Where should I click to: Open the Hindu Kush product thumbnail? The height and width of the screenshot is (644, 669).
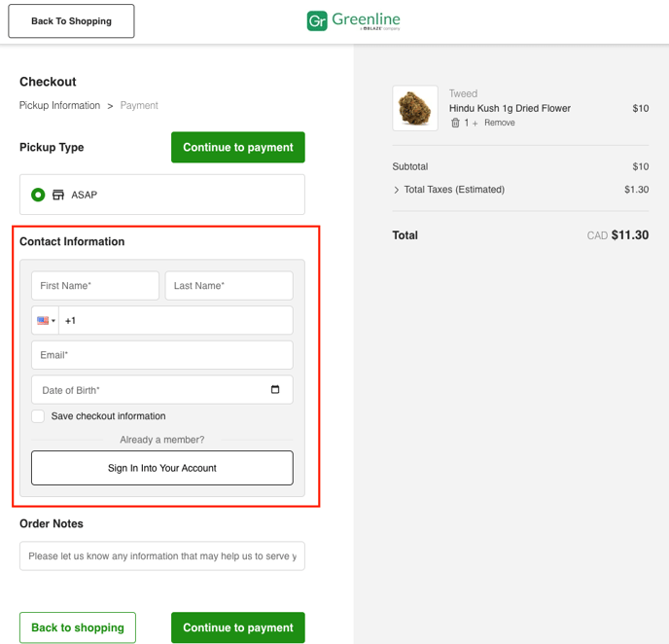[x=415, y=108]
